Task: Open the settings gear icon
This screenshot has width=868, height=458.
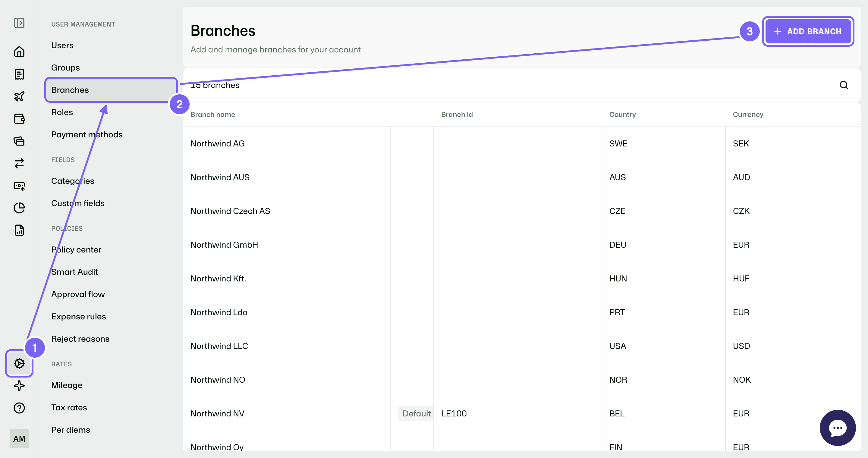Action: [19, 363]
